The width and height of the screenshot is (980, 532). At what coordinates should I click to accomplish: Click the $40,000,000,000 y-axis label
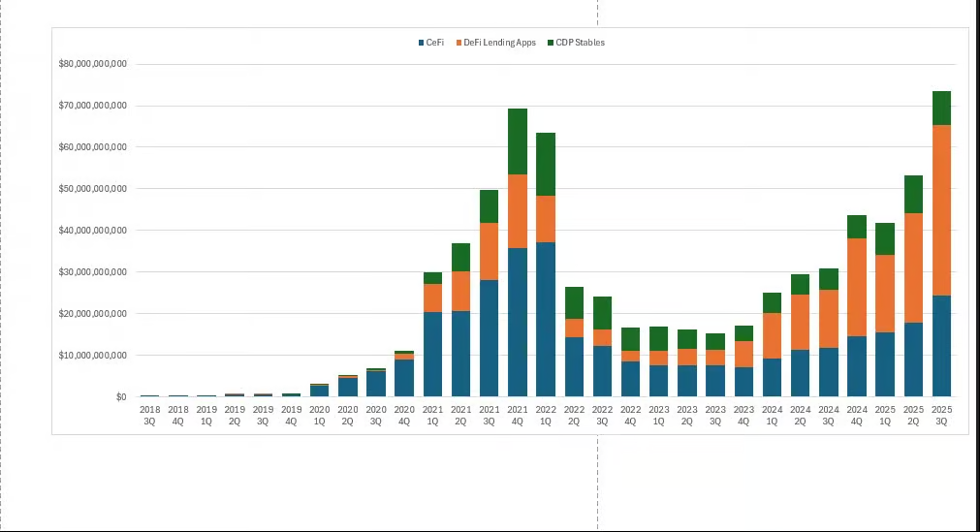(x=93, y=231)
